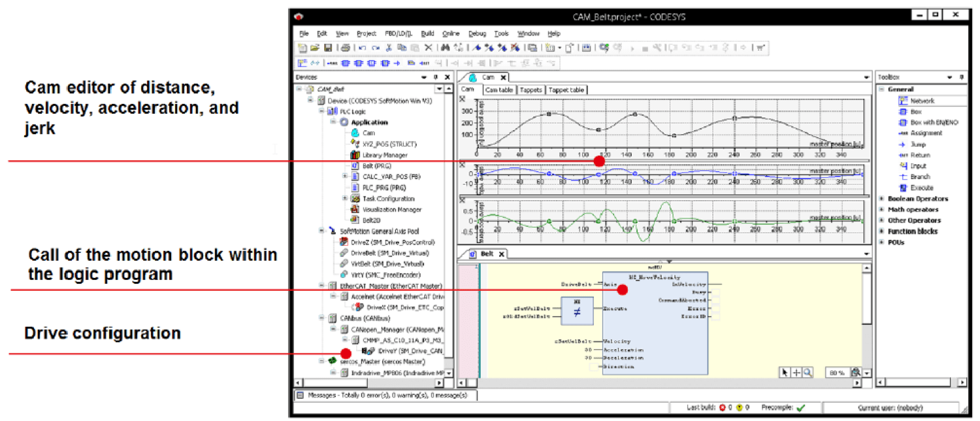
Task: Switch to the Cam table tab
Action: click(x=499, y=90)
